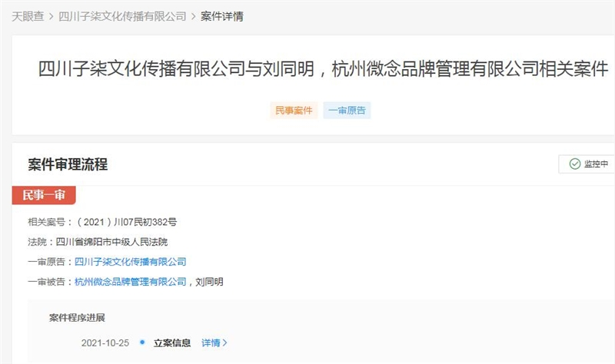Expand the 详情 link for 立案信息
Viewport: 615px width, 364px height.
211,342
